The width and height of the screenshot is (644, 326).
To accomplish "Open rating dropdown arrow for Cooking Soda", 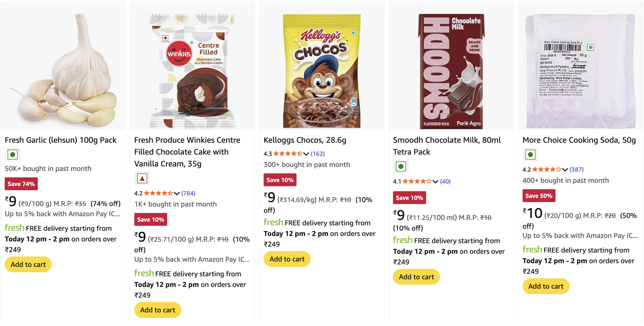I will (x=565, y=170).
